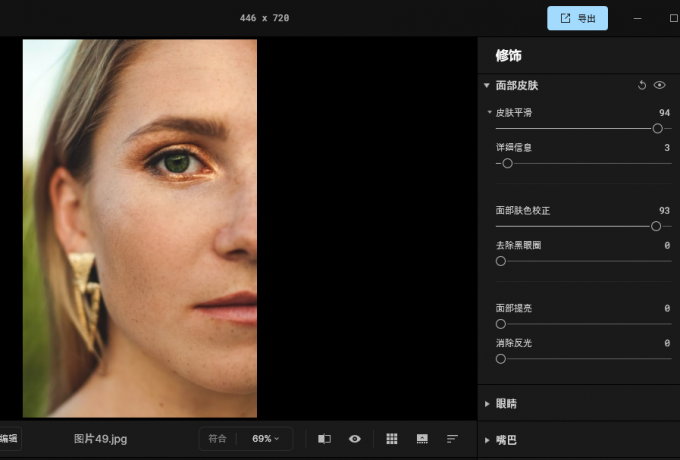Toggle the before/after compare split icon

click(324, 439)
